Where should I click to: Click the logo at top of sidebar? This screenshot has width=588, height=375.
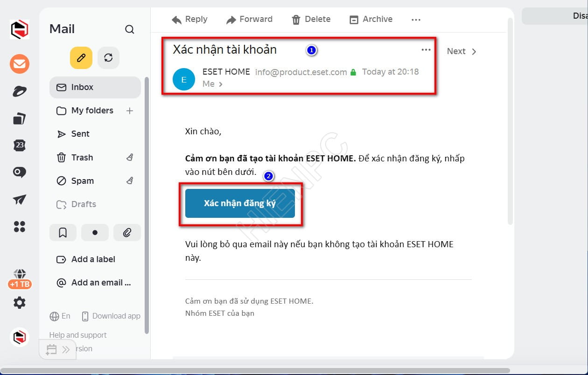[20, 29]
